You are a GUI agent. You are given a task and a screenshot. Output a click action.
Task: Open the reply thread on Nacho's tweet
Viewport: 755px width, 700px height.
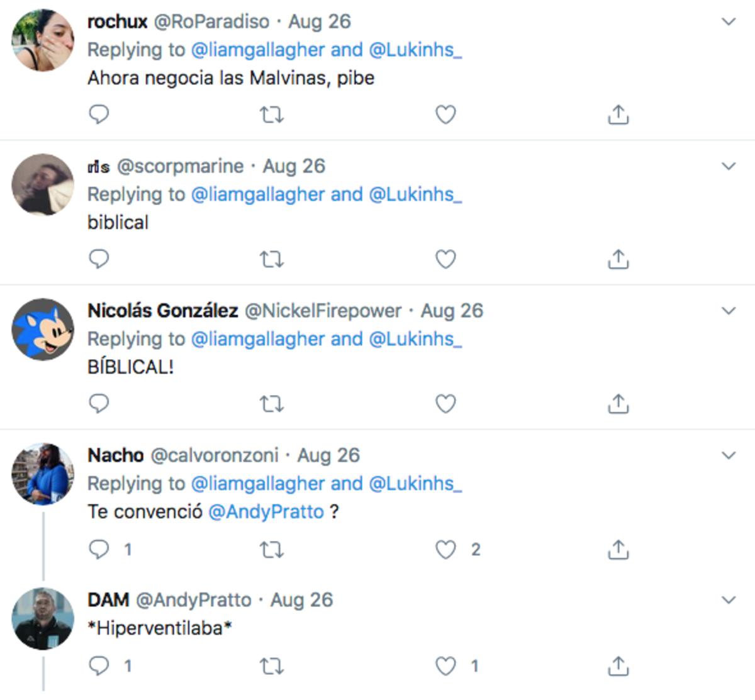tap(99, 550)
